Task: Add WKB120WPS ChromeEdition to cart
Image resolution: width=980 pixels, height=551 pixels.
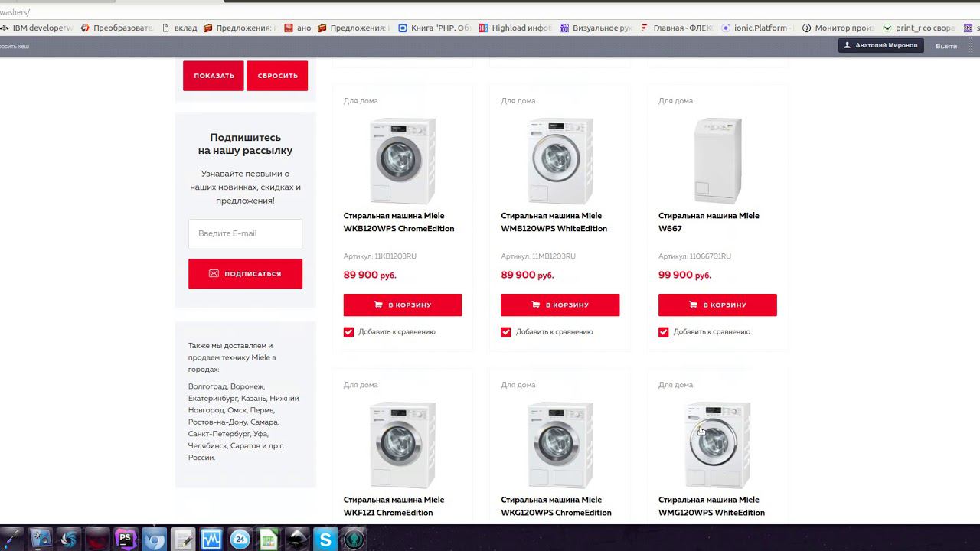Action: (403, 305)
